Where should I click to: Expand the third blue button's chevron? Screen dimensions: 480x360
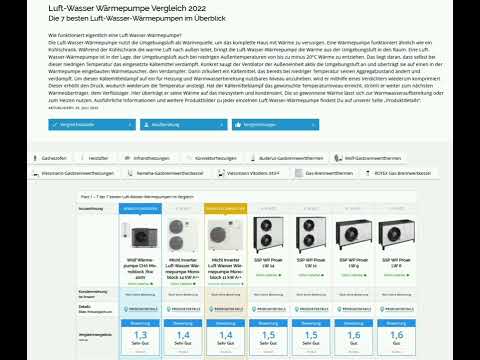[313, 125]
